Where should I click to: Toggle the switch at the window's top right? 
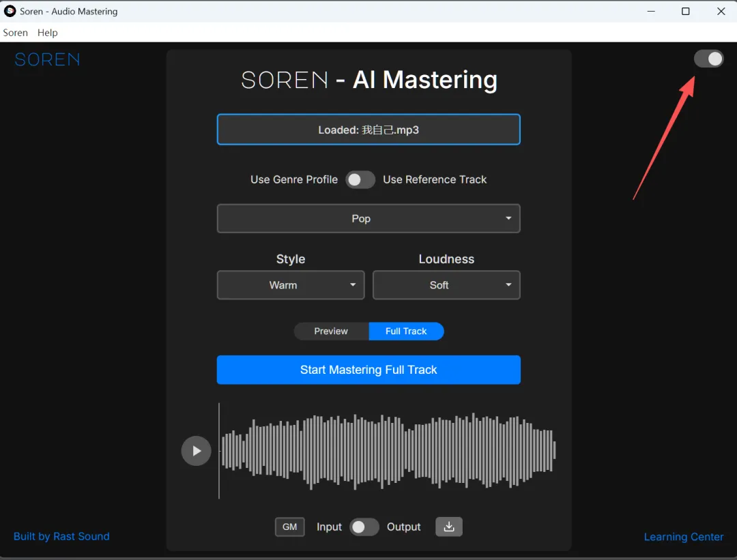point(709,59)
